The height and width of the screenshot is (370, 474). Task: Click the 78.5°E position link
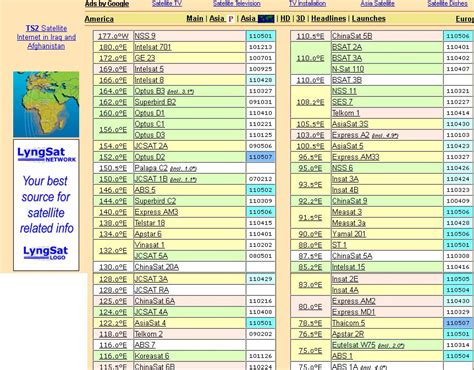click(310, 323)
